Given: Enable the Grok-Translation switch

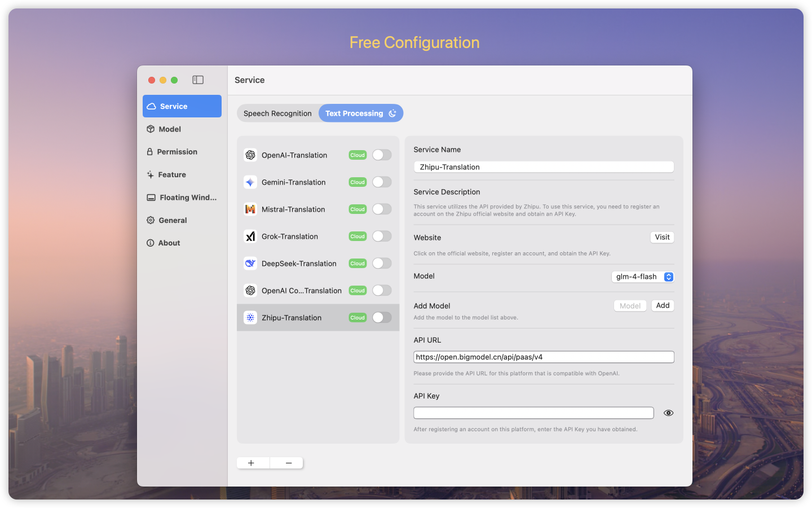Looking at the screenshot, I should [382, 237].
